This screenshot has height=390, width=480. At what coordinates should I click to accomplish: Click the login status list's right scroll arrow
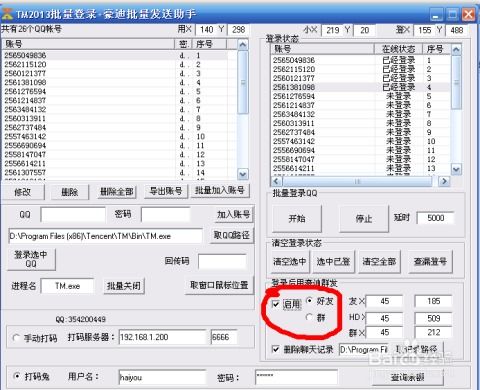tap(444, 181)
